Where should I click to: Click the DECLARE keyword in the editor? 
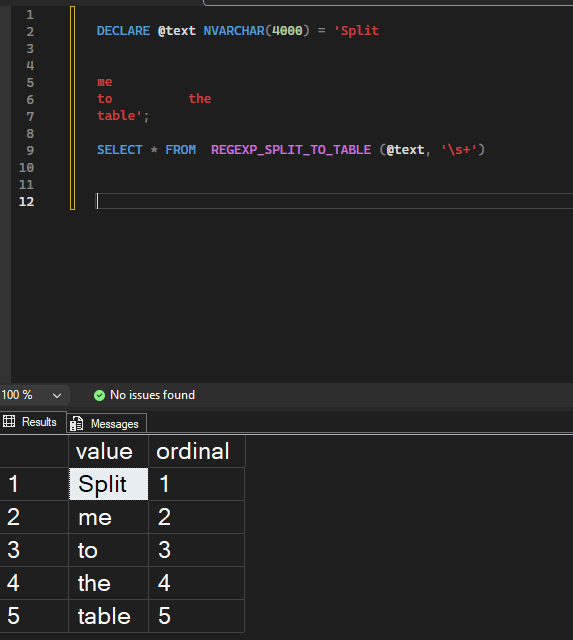(123, 31)
